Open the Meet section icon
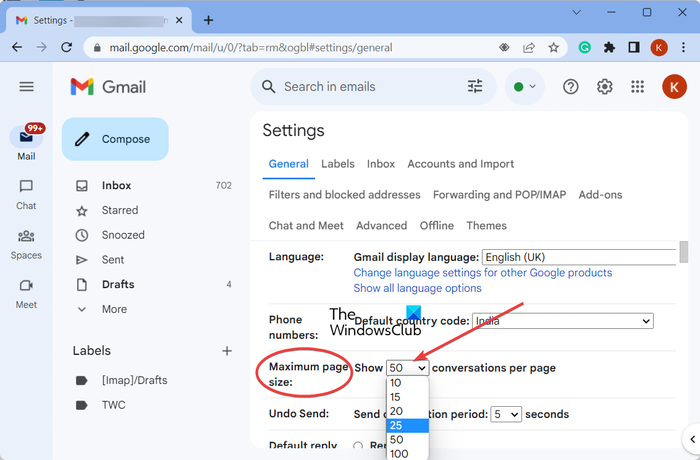Image resolution: width=700 pixels, height=460 pixels. point(26,285)
